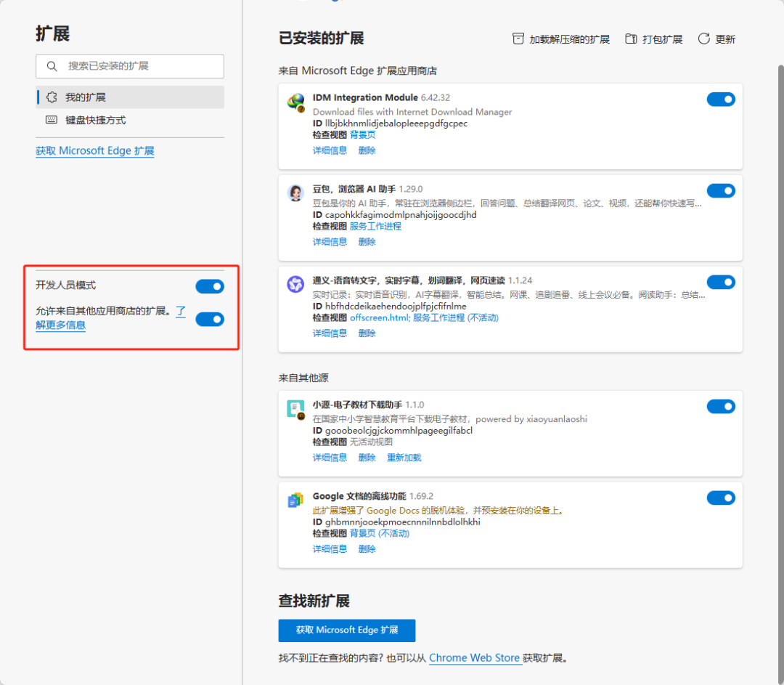
Task: Click the Google 文档的离线功能 extension icon
Action: [295, 500]
